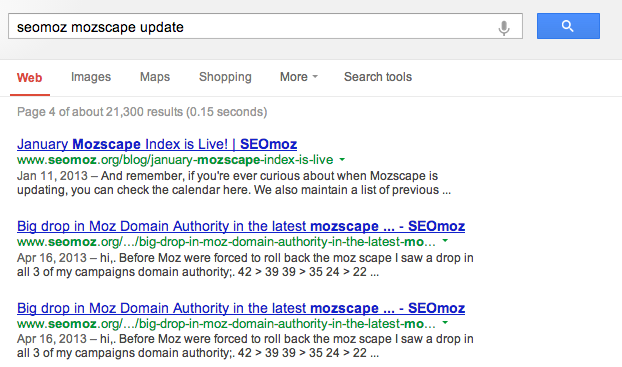622x367 pixels.
Task: Expand the More dropdown menu
Action: click(299, 77)
